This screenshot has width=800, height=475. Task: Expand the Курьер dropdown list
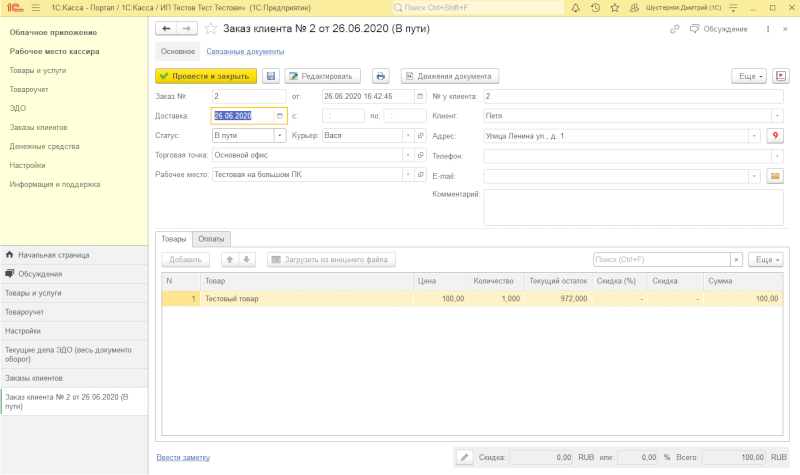click(x=408, y=135)
